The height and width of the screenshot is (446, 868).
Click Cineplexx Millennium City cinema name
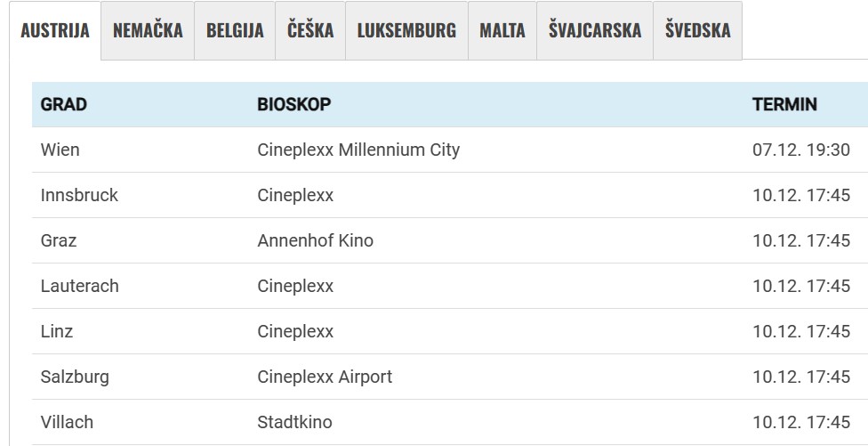pyautogui.click(x=358, y=150)
